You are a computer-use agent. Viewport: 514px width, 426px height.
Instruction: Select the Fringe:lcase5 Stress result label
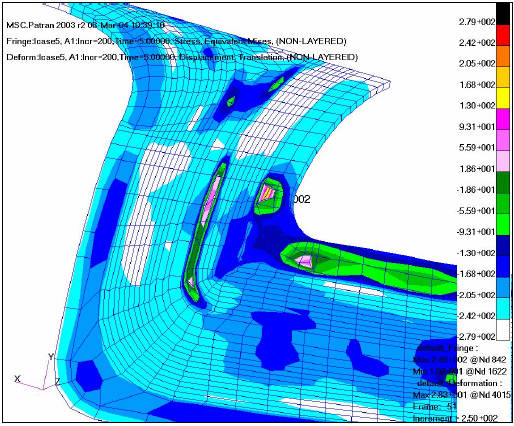coord(176,41)
